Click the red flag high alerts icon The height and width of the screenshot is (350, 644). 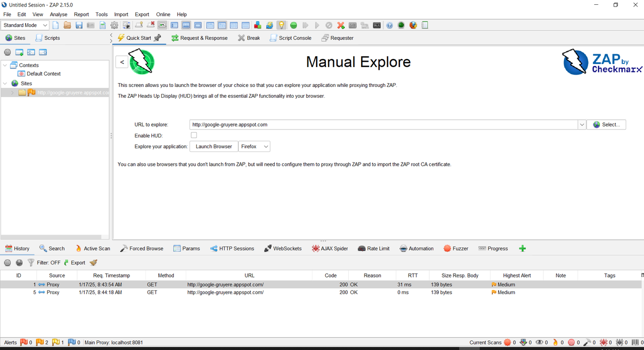[x=24, y=342]
